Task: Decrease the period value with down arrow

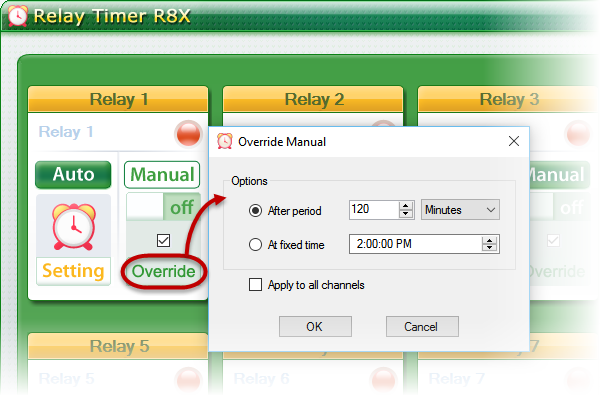Action: point(405,214)
